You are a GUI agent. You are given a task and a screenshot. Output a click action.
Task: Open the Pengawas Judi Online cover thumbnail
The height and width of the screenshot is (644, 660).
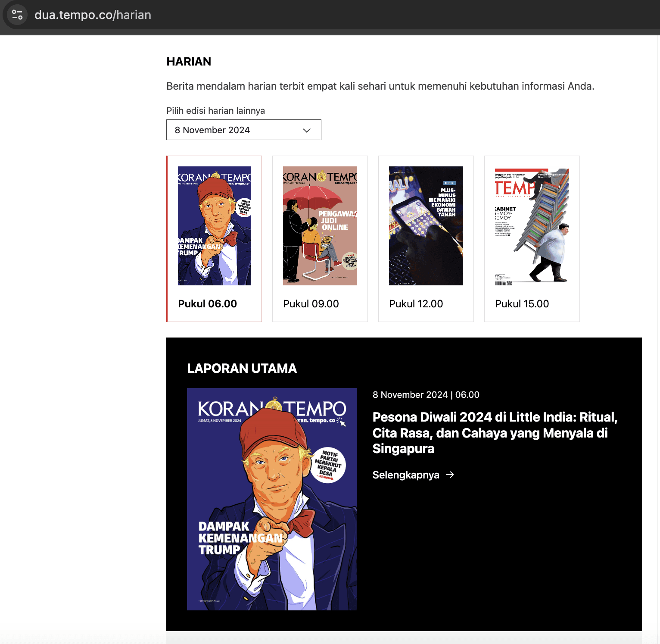point(320,226)
